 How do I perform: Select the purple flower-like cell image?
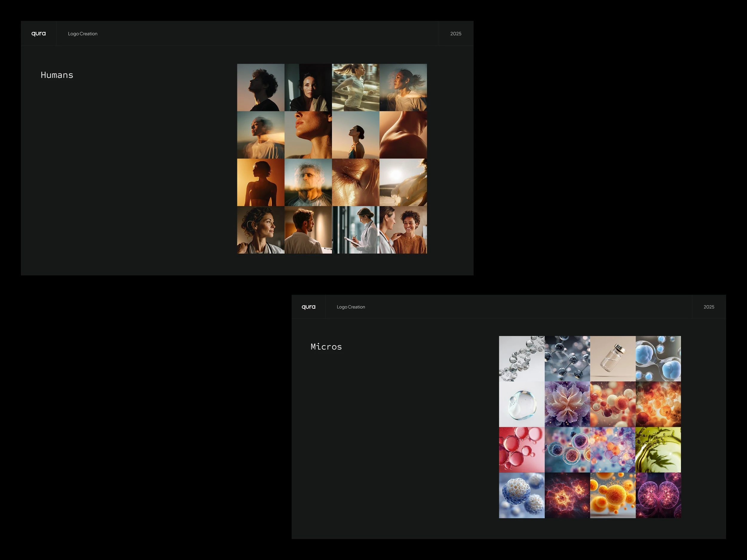(567, 404)
